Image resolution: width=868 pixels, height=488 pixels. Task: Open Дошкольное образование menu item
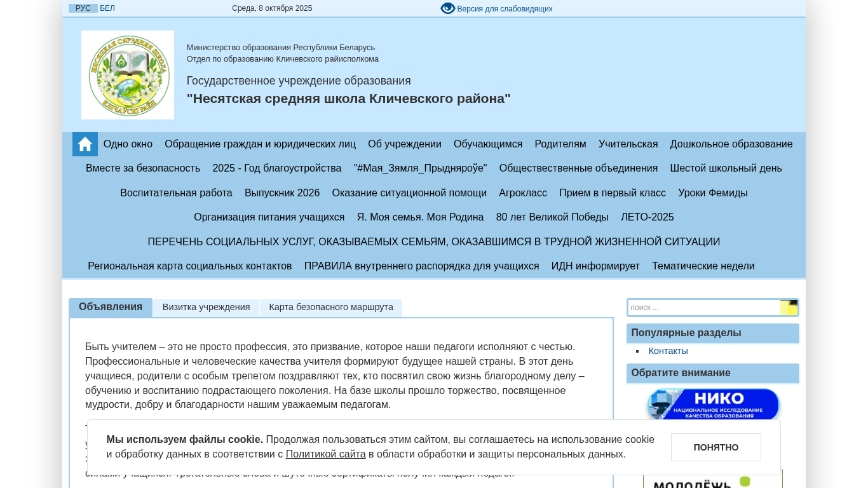[731, 144]
